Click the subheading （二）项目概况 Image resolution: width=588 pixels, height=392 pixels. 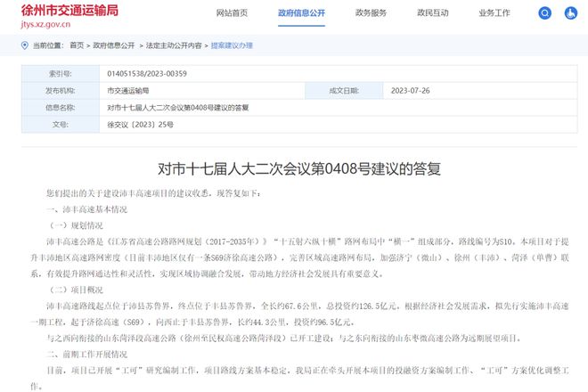click(75, 290)
